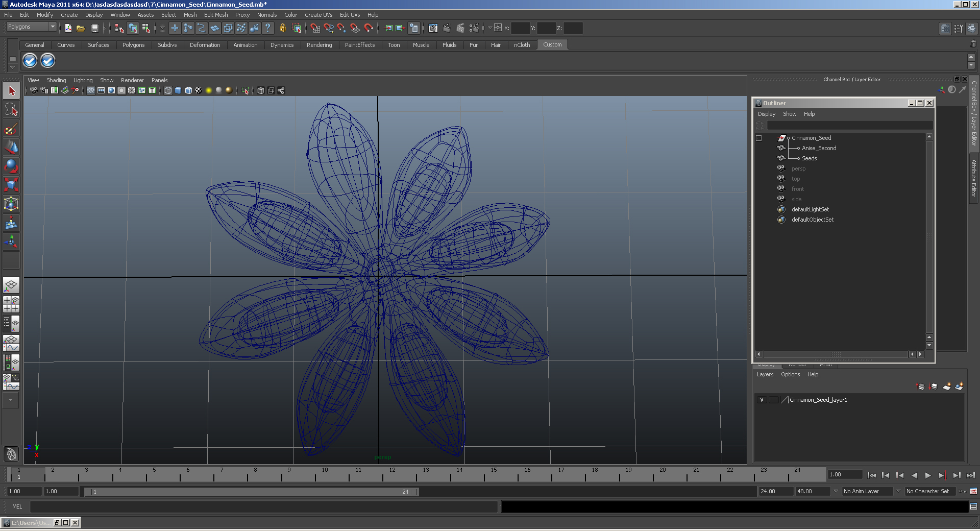Toggle wireframe on shaded cube icon
This screenshot has width=980, height=531.
(x=188, y=90)
